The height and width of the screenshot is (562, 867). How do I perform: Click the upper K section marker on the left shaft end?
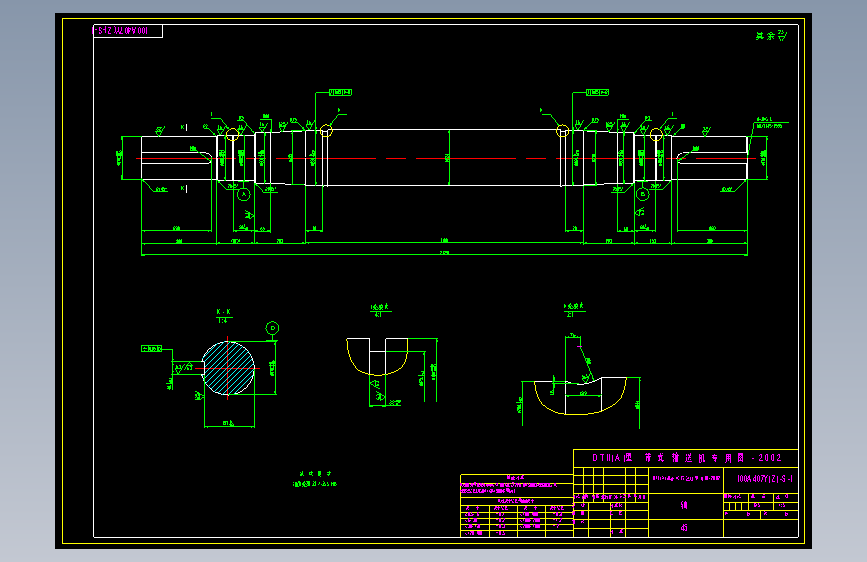pos(184,127)
